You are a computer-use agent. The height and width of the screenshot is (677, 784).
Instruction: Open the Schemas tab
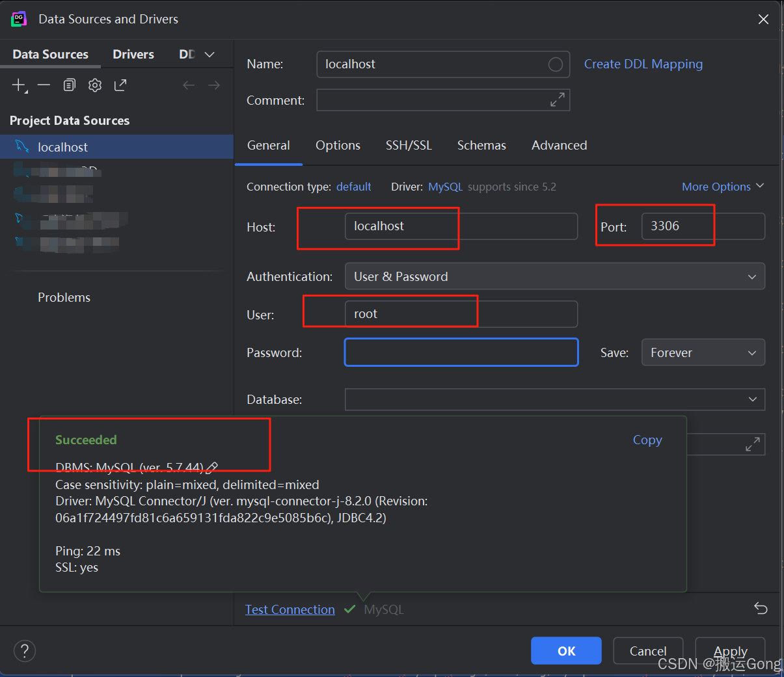pyautogui.click(x=481, y=145)
